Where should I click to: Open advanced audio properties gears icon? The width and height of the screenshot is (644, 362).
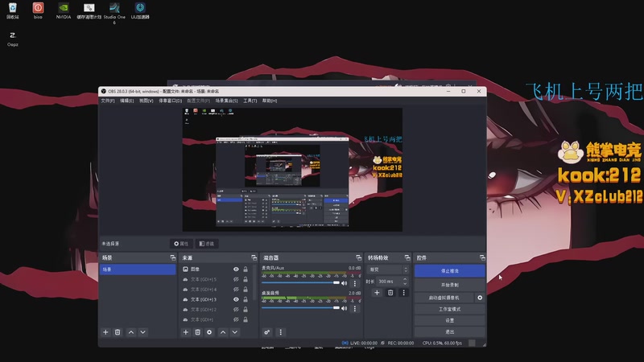click(267, 332)
